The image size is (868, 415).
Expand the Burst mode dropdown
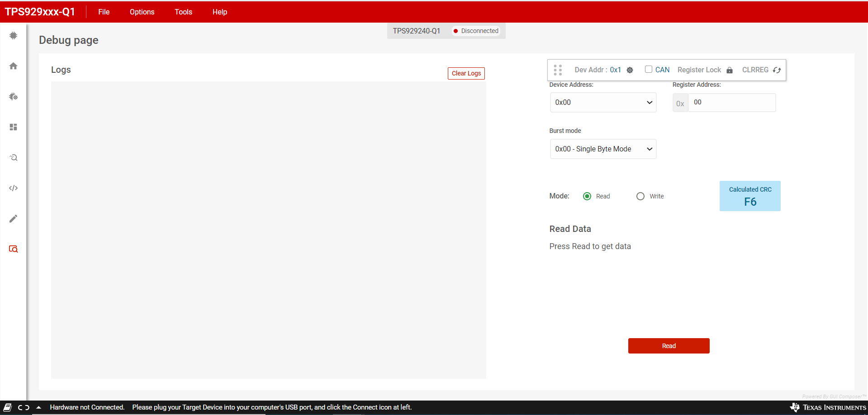[x=603, y=149]
